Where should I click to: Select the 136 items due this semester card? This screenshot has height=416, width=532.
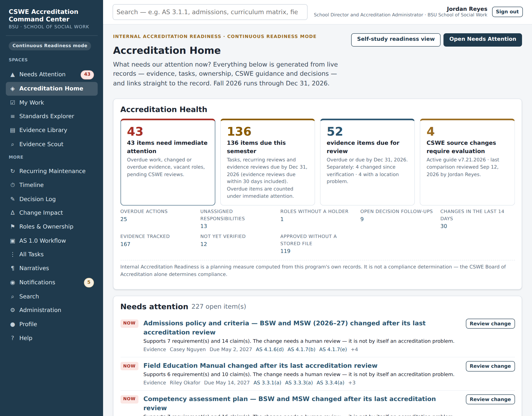267,162
